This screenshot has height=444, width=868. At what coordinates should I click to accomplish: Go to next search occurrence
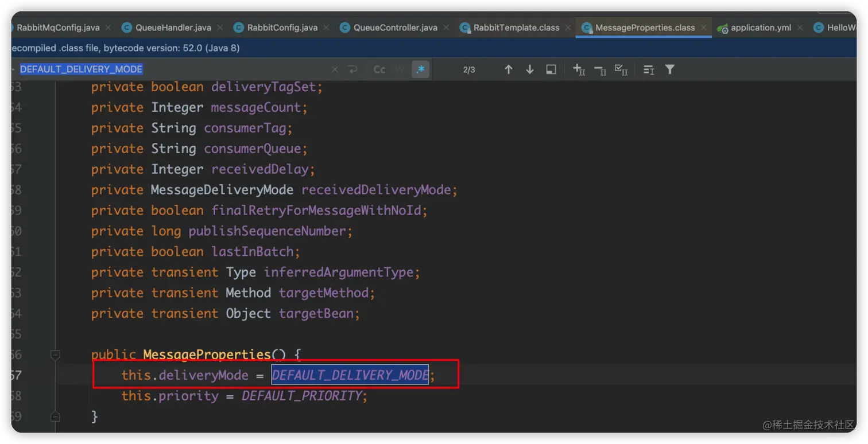pyautogui.click(x=530, y=69)
